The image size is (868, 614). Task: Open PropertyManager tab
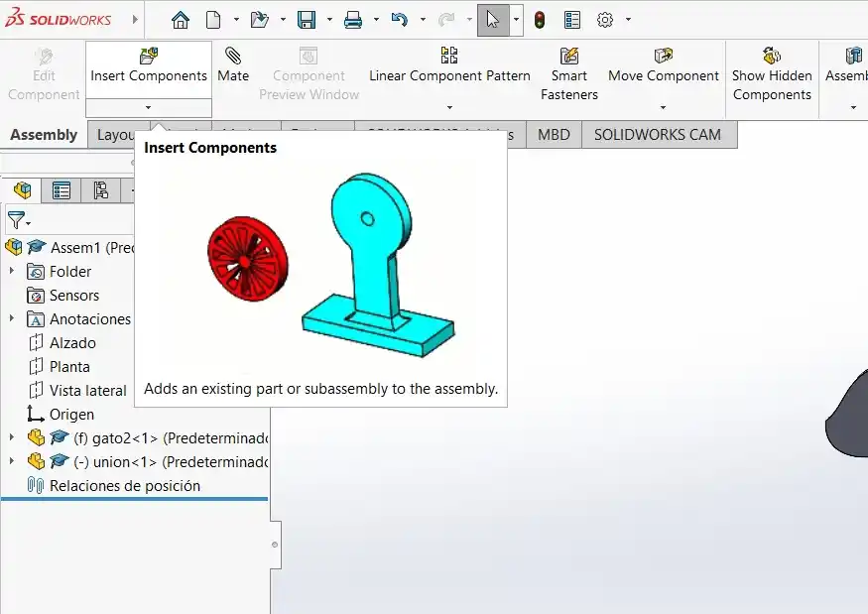pyautogui.click(x=61, y=190)
